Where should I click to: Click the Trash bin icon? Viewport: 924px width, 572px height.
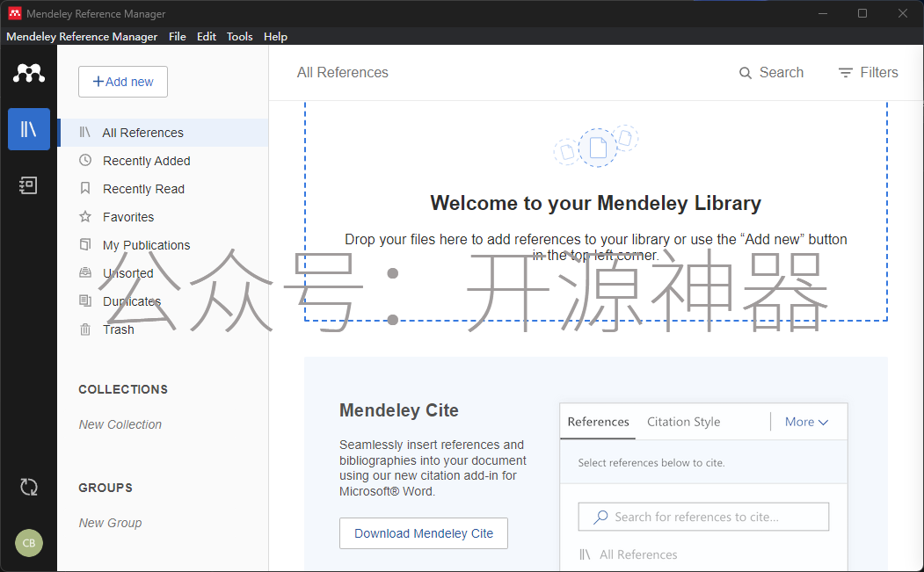click(x=85, y=329)
